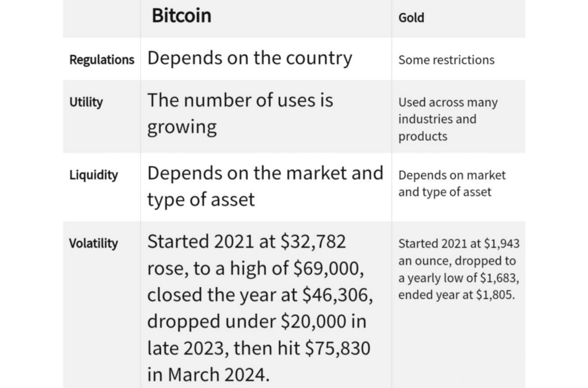Click the Bitcoin column header
Screen dimensions: 588x388
tap(182, 16)
